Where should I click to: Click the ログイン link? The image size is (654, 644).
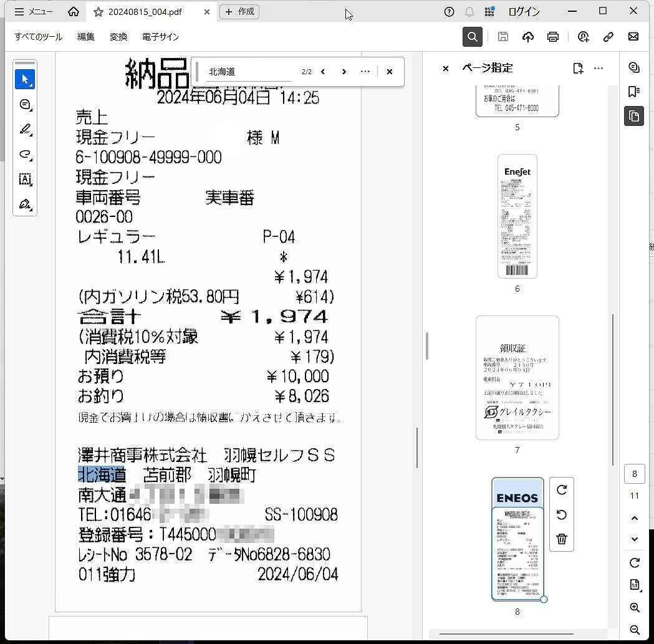(x=524, y=12)
